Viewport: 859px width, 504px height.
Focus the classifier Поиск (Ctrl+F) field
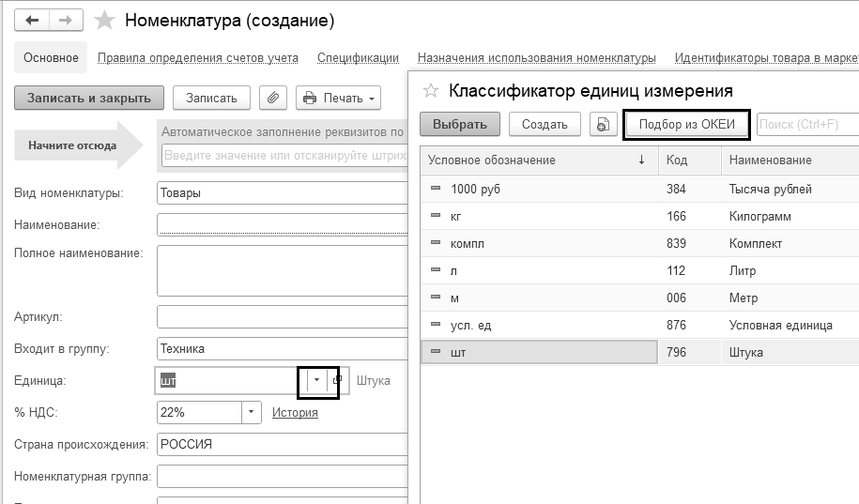[807, 124]
